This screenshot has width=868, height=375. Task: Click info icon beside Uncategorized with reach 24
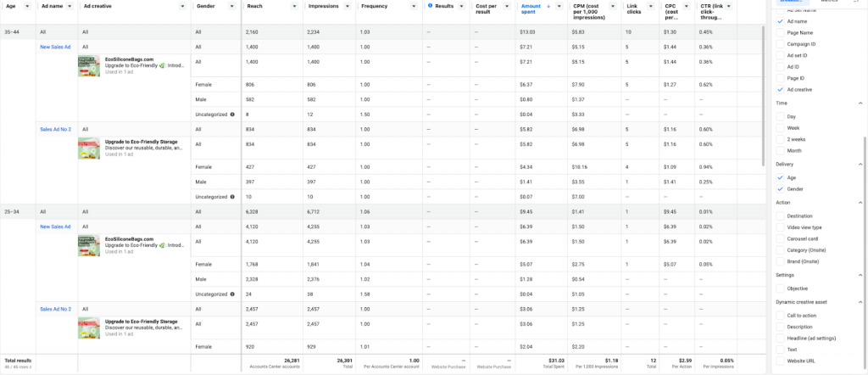click(x=232, y=294)
